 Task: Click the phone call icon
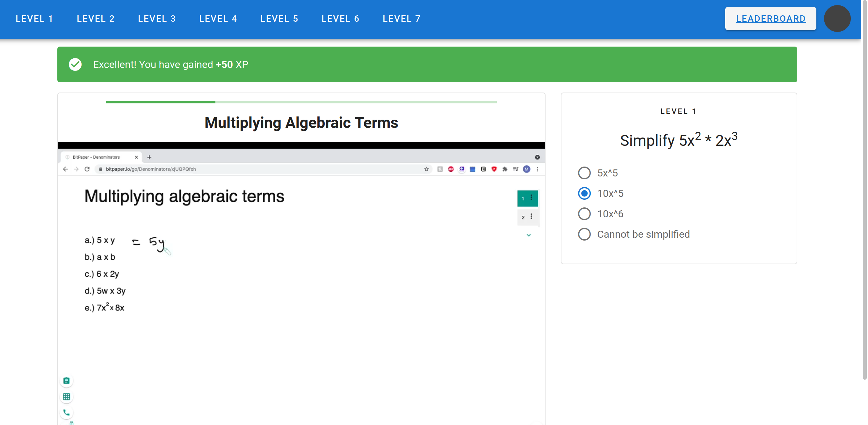66,413
